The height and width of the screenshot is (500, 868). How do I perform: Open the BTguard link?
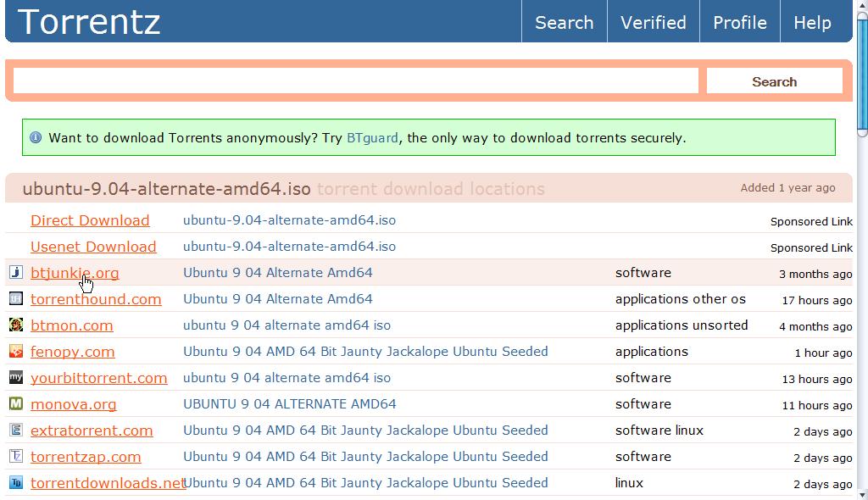(x=372, y=138)
